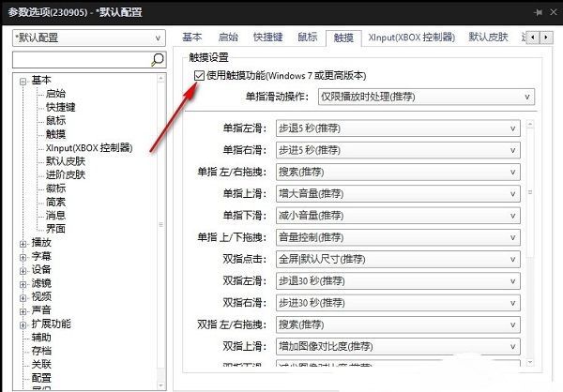Image resolution: width=563 pixels, height=392 pixels.
Task: Select 辅助 in the settings tree
Action: pos(41,337)
